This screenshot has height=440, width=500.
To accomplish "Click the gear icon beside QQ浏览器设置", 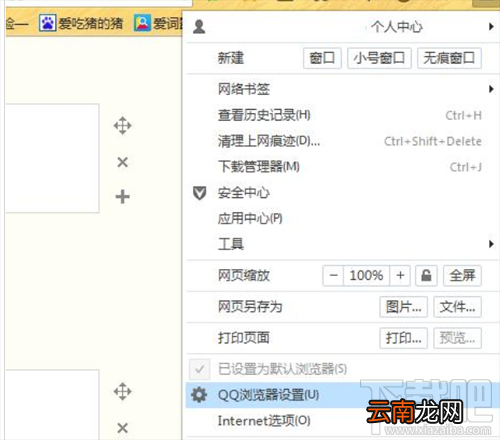I will (x=199, y=395).
